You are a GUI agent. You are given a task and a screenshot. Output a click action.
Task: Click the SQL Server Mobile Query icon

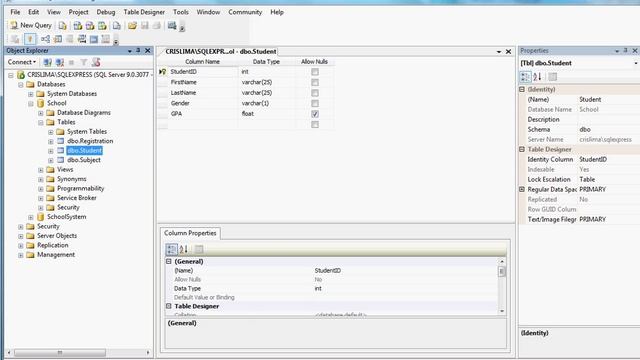point(117,26)
